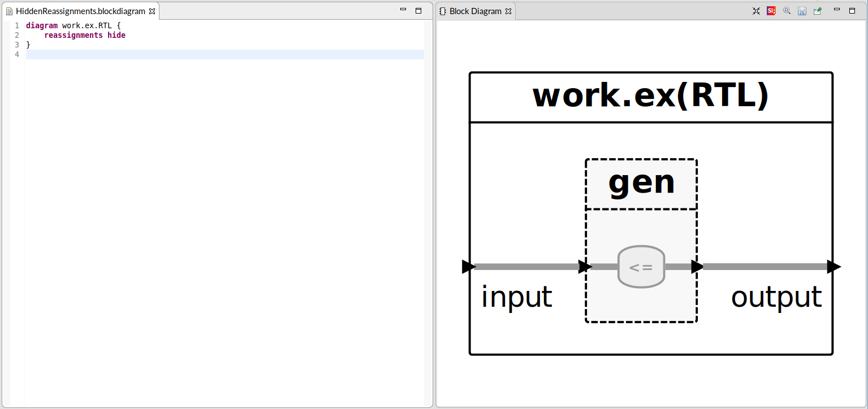Maximize the HiddenReassignments editor pane
Viewport: 868px width, 409px height.
(418, 11)
